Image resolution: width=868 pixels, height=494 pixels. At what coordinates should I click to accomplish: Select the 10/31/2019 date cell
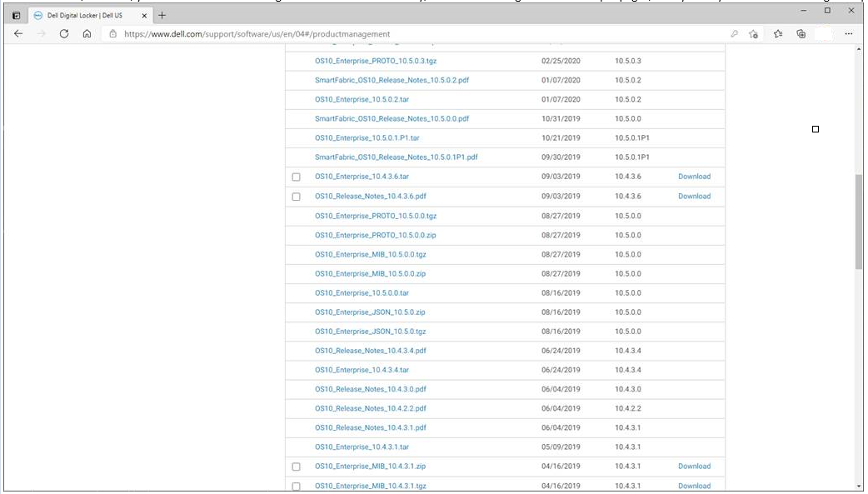pyautogui.click(x=561, y=118)
